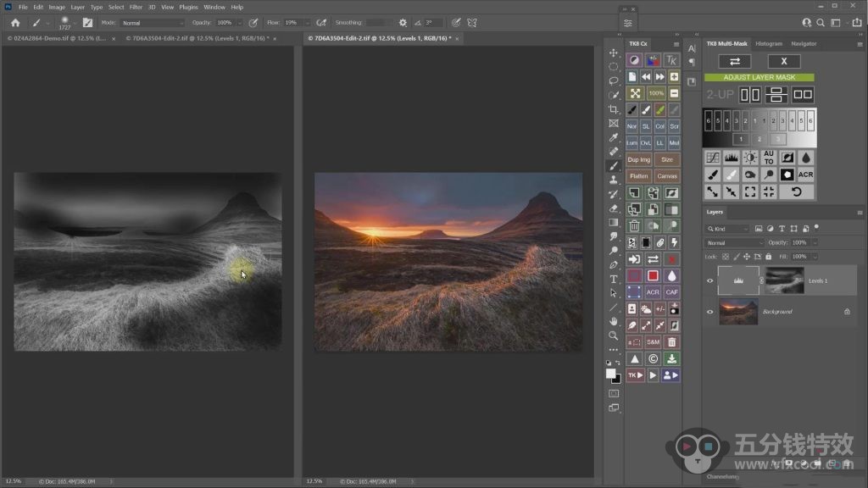
Task: Click the search icon at top right
Action: [x=821, y=23]
